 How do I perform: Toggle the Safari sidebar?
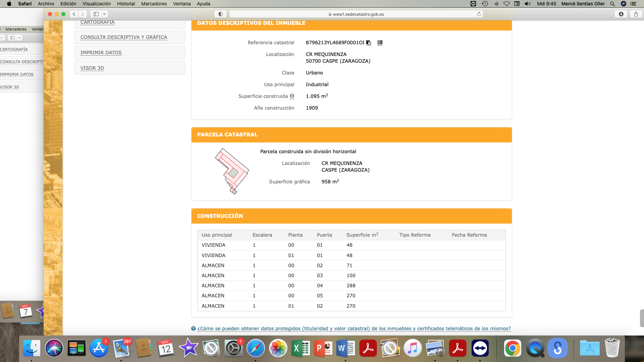tap(96, 14)
